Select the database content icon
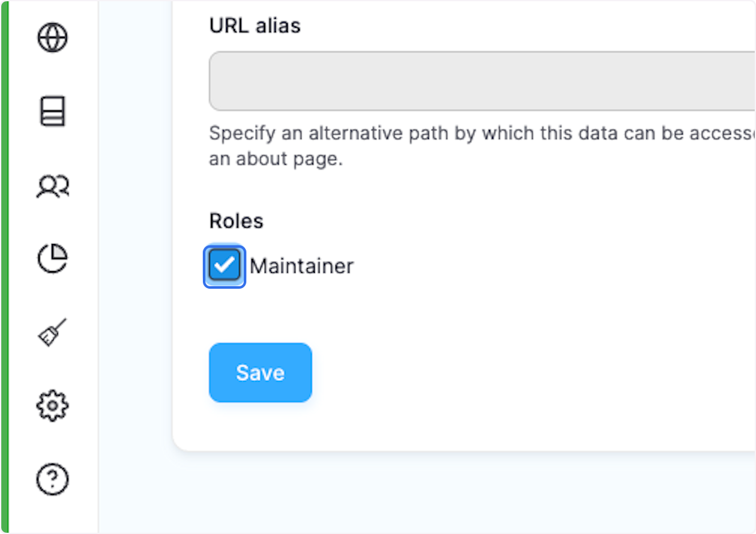Viewport: 756px width, 534px height. pos(52,111)
